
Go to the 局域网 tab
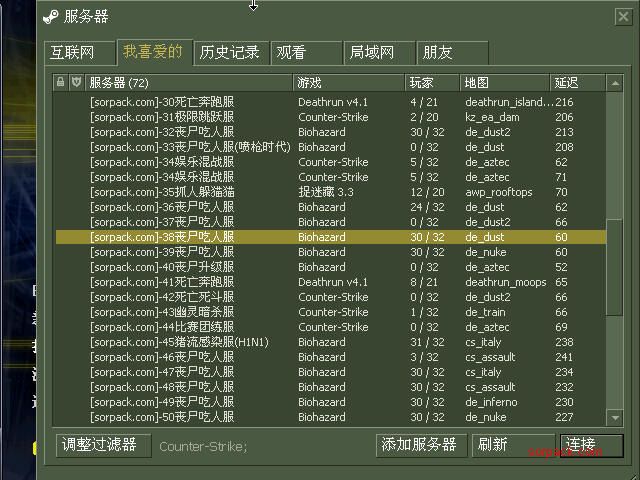click(x=370, y=53)
